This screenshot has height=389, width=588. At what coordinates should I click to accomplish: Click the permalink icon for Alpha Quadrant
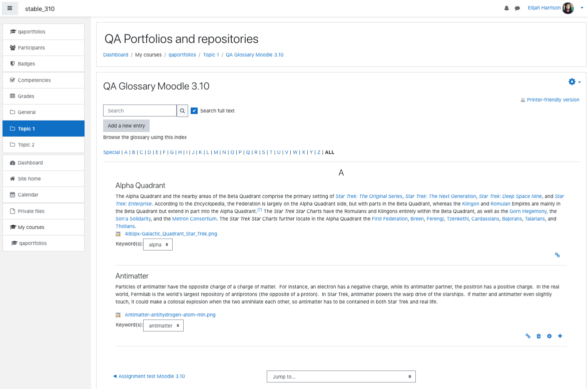click(x=557, y=255)
